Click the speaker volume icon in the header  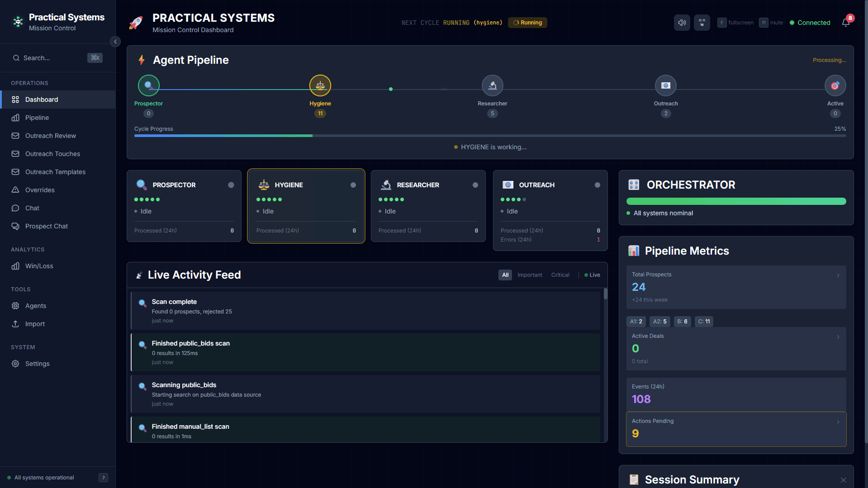(x=682, y=23)
